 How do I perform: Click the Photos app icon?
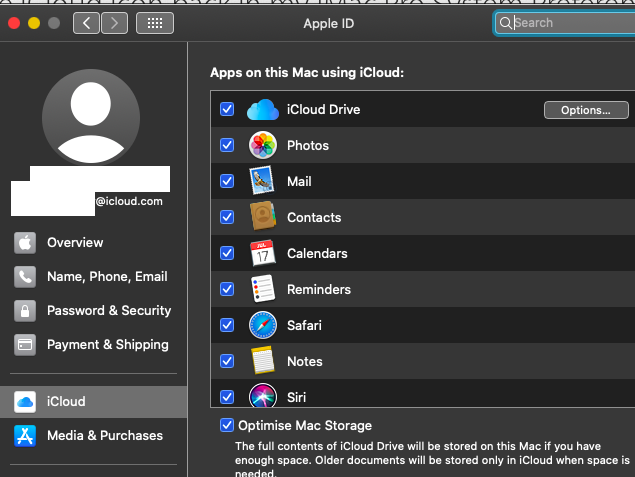[x=263, y=145]
